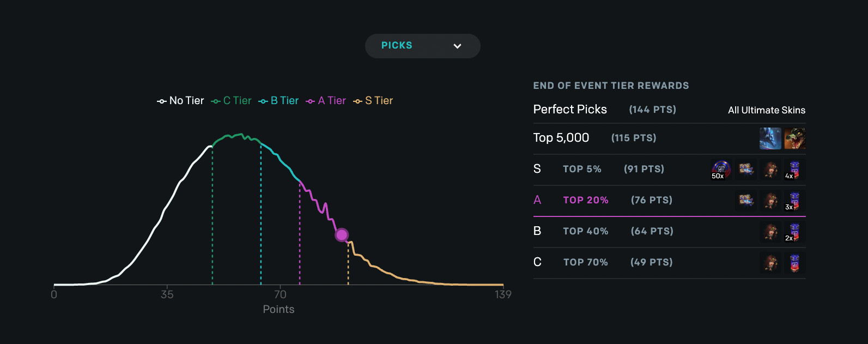Click the summoner icon reward in A tier
868x344 pixels.
pyautogui.click(x=770, y=201)
